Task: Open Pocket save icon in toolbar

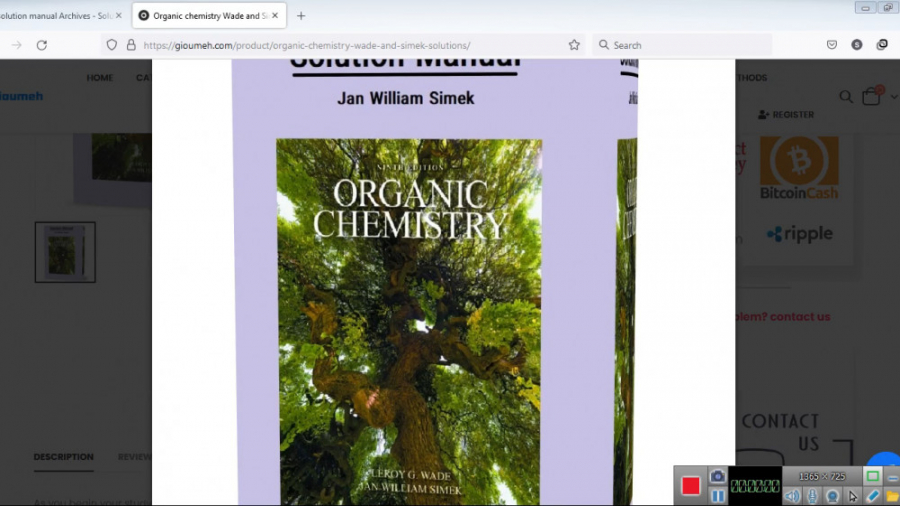Action: coord(832,45)
